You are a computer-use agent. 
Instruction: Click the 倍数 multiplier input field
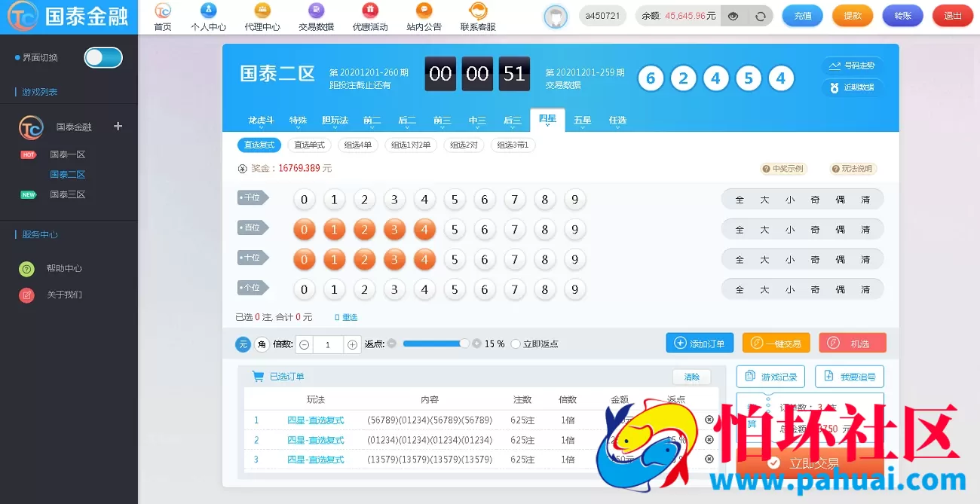(x=327, y=344)
